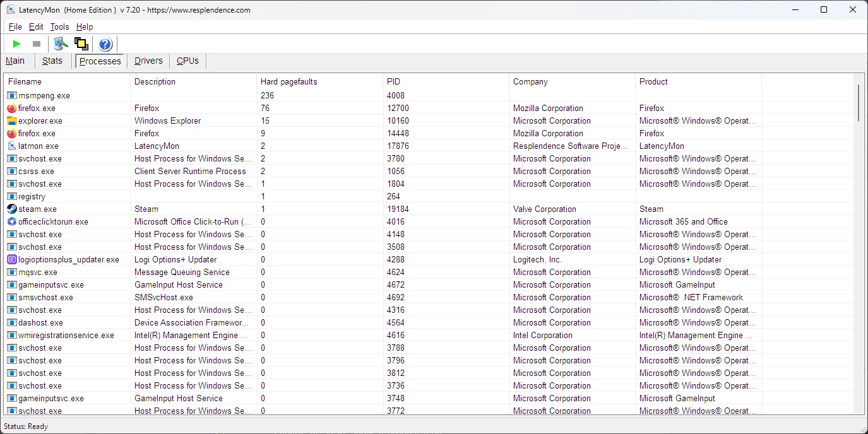Open the Help menu

[x=85, y=27]
